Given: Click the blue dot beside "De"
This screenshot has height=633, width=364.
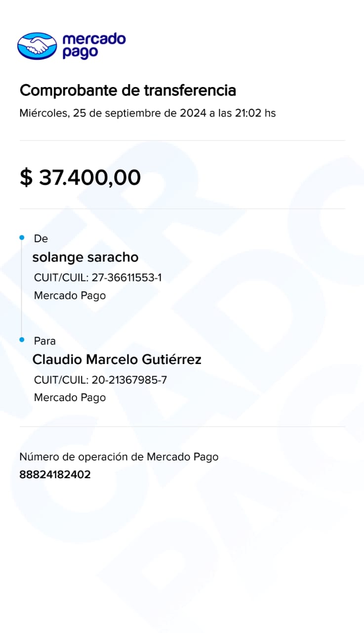Looking at the screenshot, I should pos(22,238).
